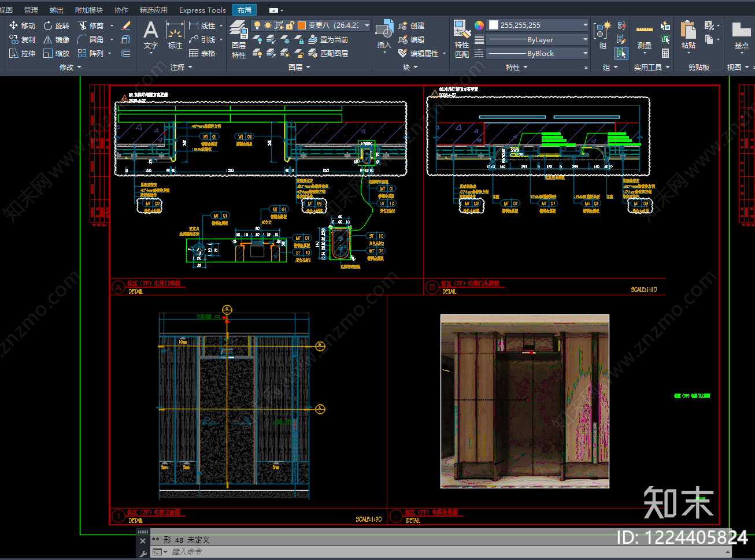
Task: Open the 附加模块 ribbon tab
Action: point(89,10)
